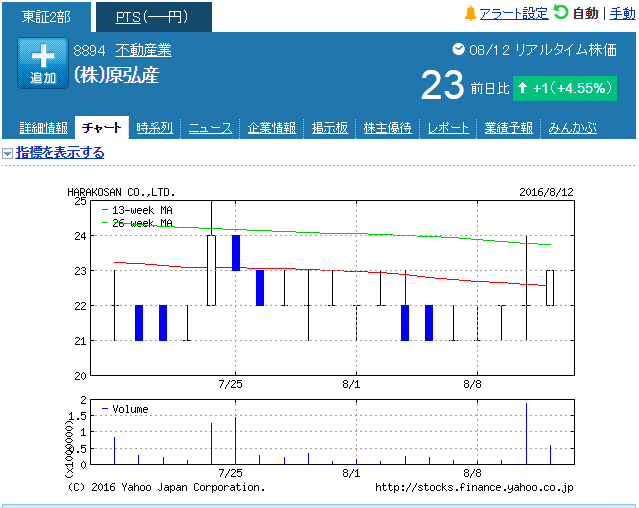
Task: Click the company name (株)原弘産
Action: pos(117,75)
